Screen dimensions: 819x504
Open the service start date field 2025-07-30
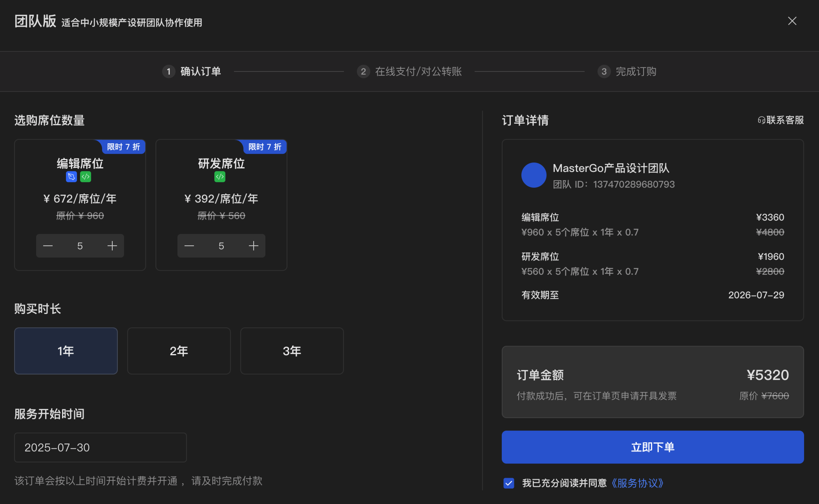(x=100, y=447)
